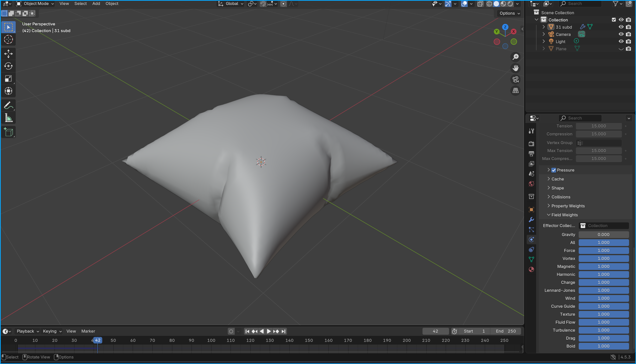The width and height of the screenshot is (636, 364).
Task: Toggle camera view button in viewport
Action: coord(515,79)
